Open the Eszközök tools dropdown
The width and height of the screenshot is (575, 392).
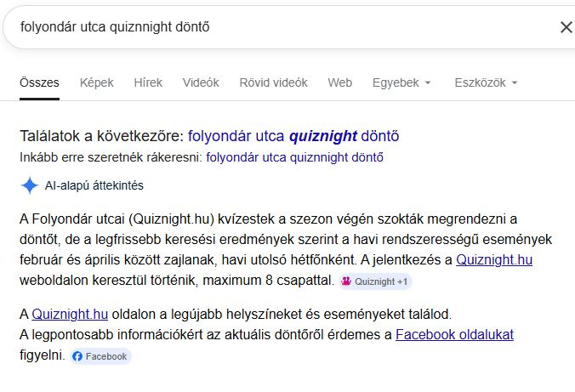tap(486, 82)
